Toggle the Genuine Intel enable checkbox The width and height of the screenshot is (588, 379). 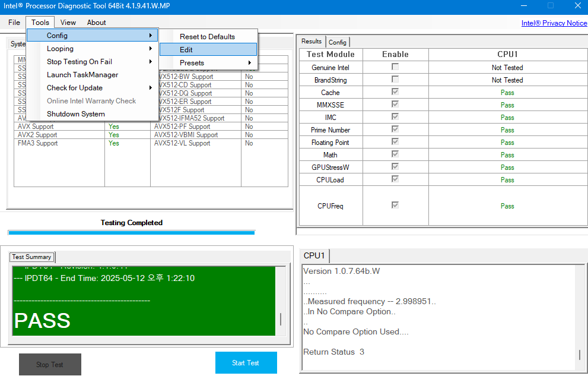click(395, 67)
